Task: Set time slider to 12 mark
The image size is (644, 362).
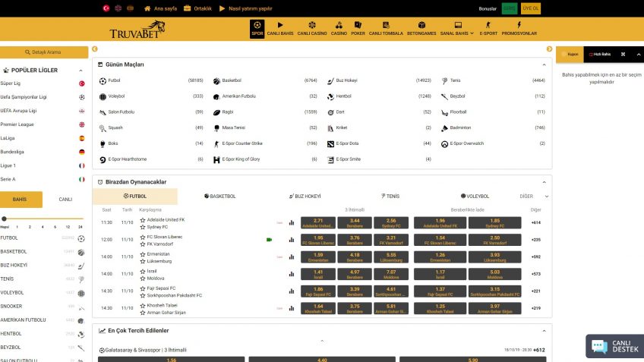Action: (x=68, y=227)
